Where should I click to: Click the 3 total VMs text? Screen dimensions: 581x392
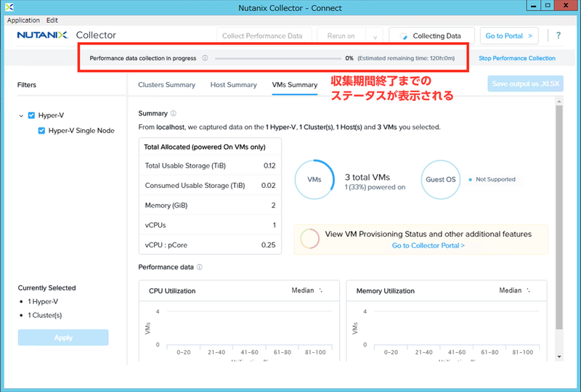(x=367, y=177)
